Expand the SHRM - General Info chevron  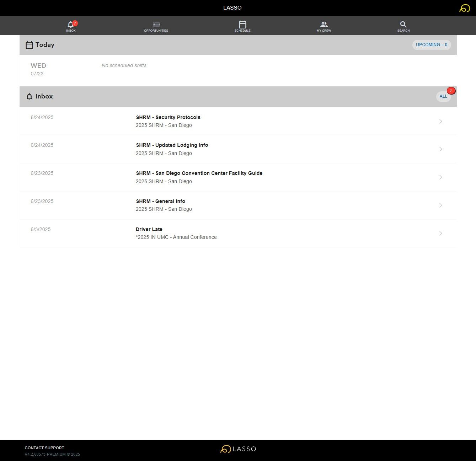point(440,205)
